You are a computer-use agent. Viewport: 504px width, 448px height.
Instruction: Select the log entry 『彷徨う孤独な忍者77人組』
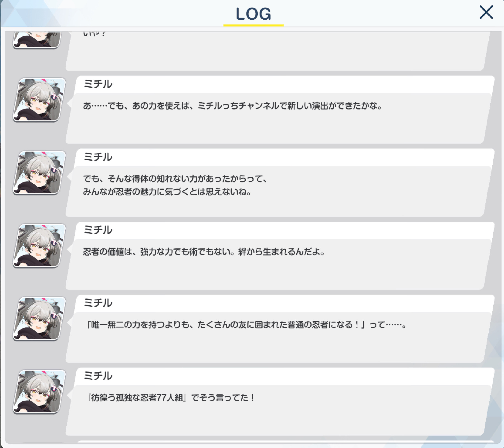pyautogui.click(x=280, y=401)
